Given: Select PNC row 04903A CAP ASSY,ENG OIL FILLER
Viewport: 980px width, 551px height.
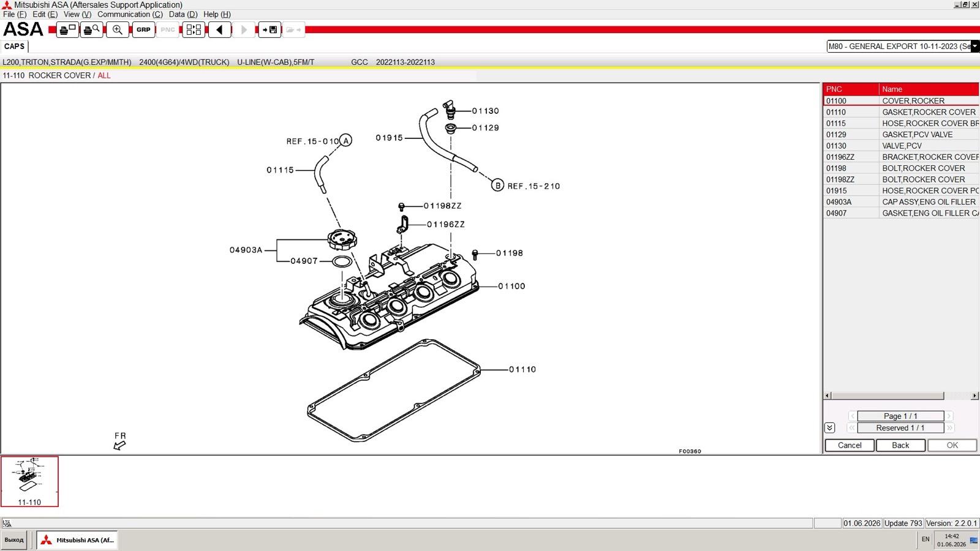Looking at the screenshot, I should [x=900, y=202].
